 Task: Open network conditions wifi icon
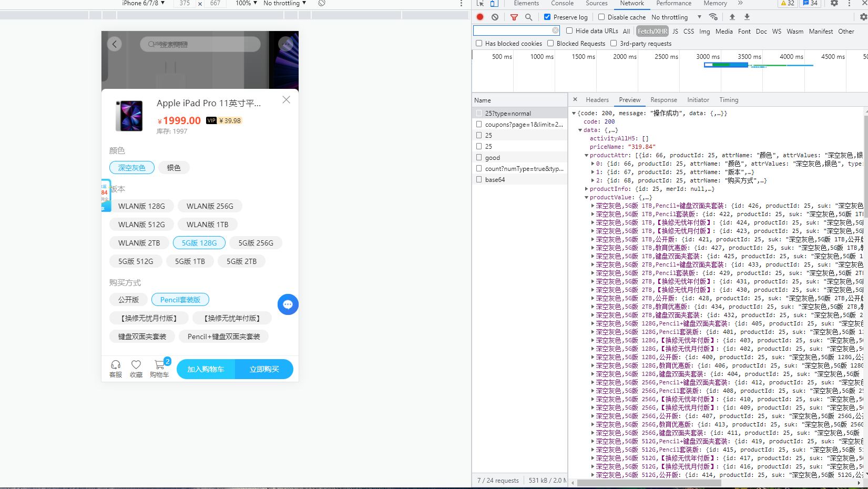point(713,17)
